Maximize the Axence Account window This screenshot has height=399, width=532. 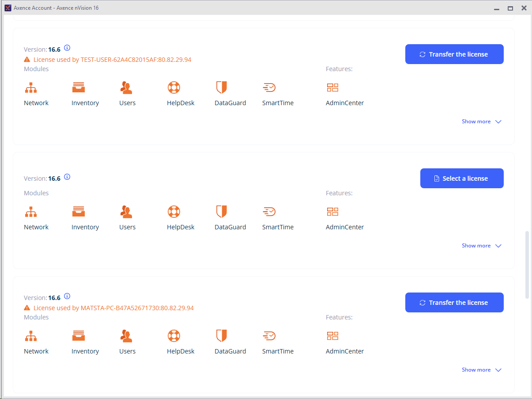(x=510, y=8)
